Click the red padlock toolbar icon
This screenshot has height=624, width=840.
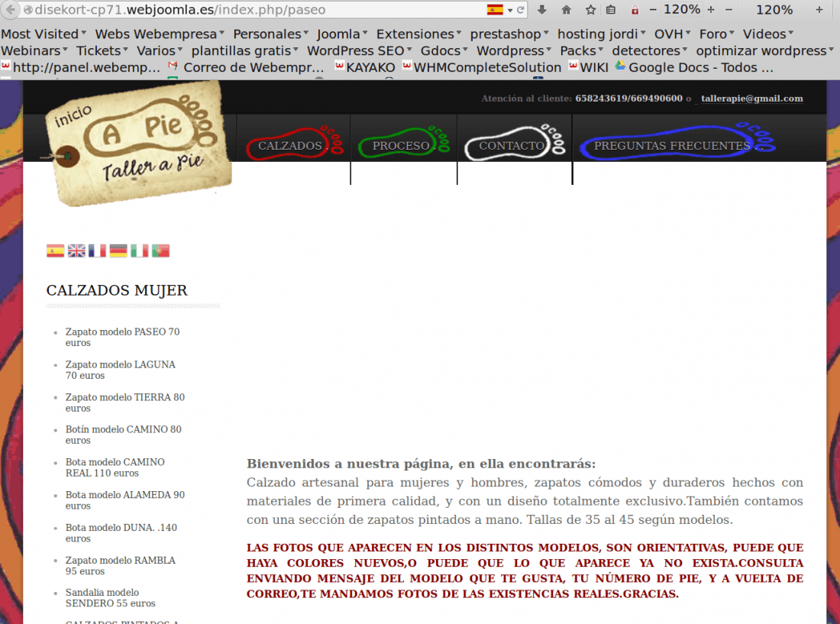click(635, 10)
